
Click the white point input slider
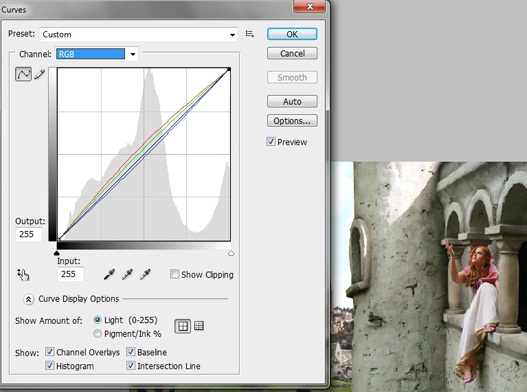(231, 253)
